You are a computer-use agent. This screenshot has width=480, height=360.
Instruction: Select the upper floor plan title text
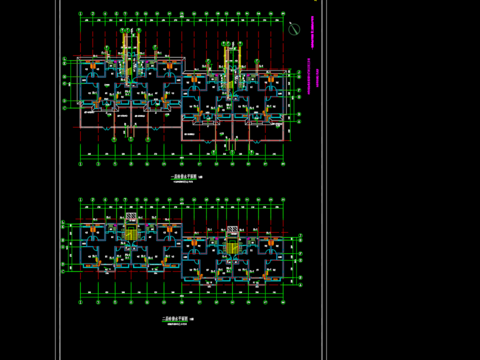click(x=184, y=177)
